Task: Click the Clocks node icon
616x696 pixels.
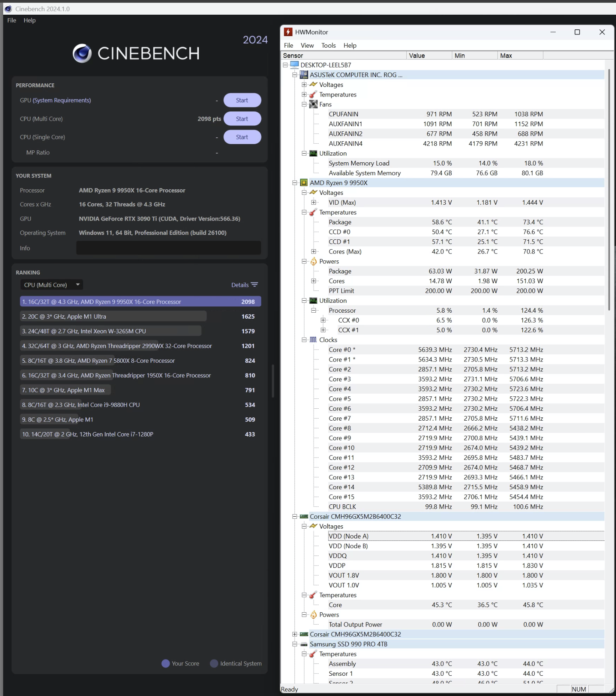Action: click(313, 340)
